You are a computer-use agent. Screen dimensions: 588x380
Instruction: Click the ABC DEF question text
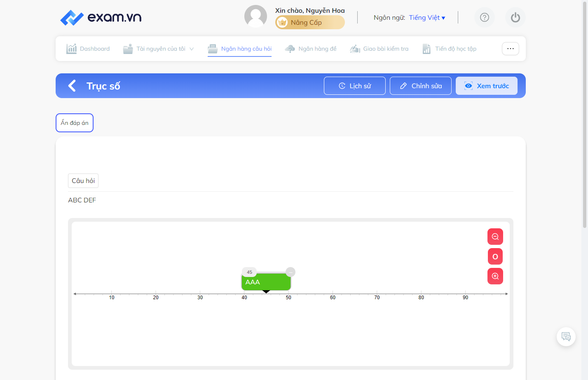pyautogui.click(x=82, y=200)
